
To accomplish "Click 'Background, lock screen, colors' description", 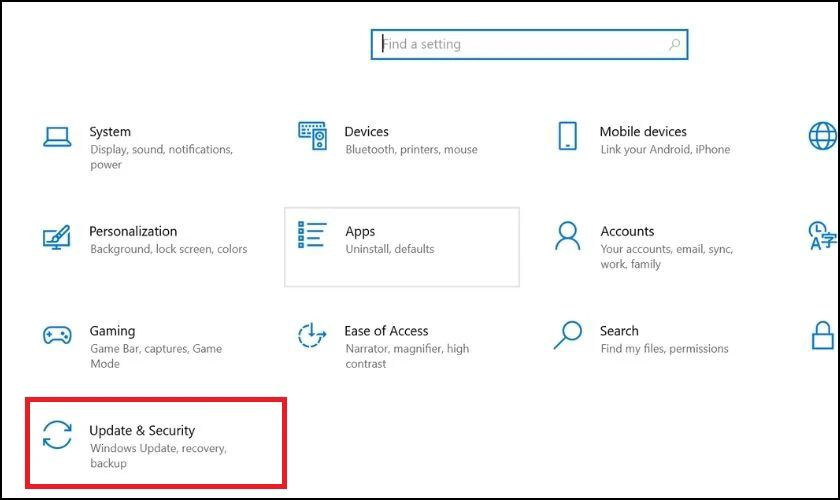I will (169, 249).
